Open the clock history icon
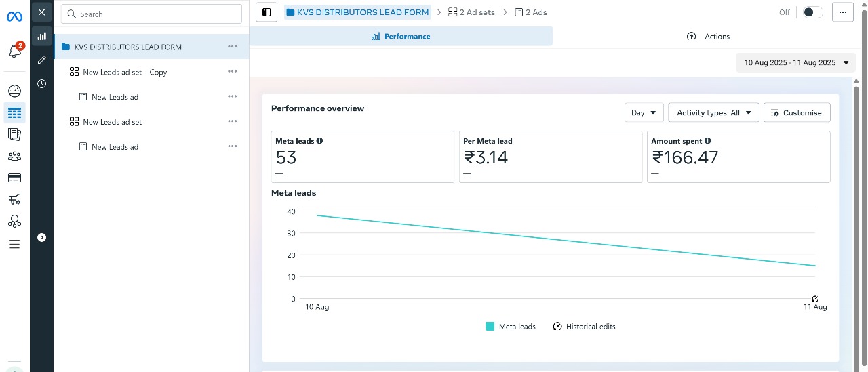868x372 pixels. 42,84
